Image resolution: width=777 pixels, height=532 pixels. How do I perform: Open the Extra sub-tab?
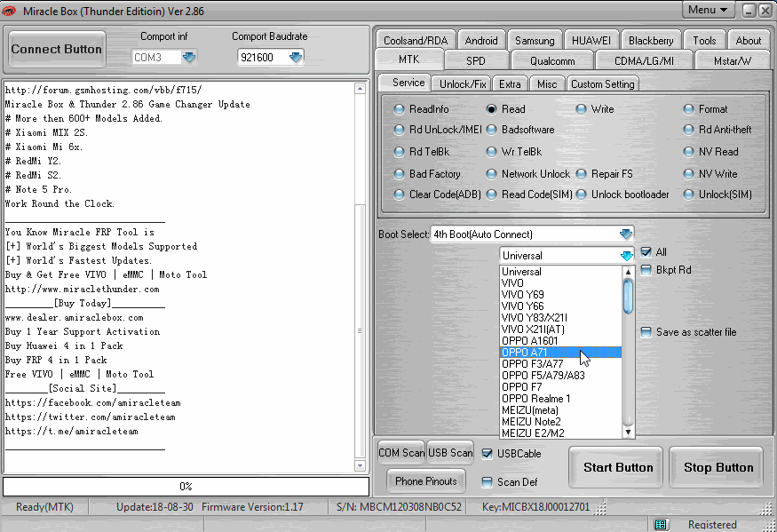pyautogui.click(x=510, y=84)
